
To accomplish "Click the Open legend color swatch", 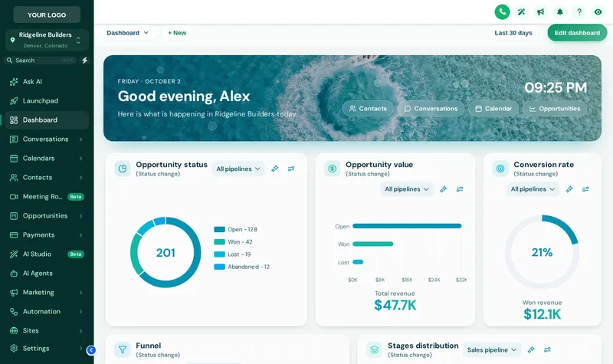I will (x=219, y=229).
